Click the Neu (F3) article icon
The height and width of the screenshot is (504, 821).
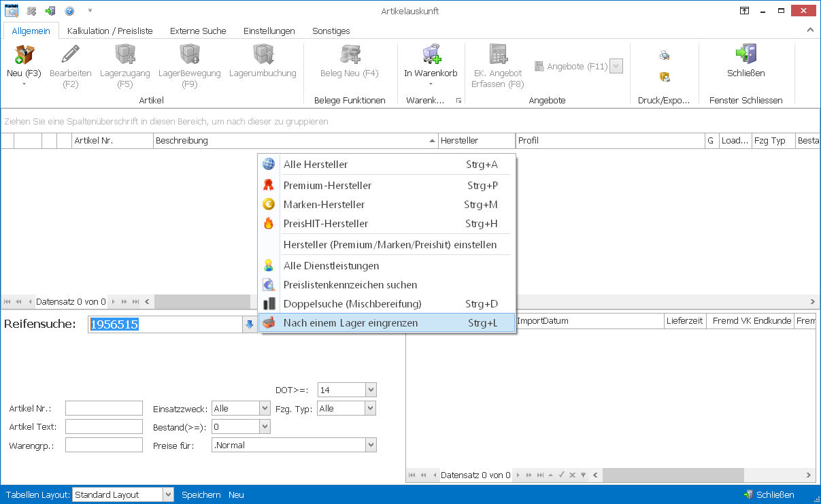(x=24, y=54)
